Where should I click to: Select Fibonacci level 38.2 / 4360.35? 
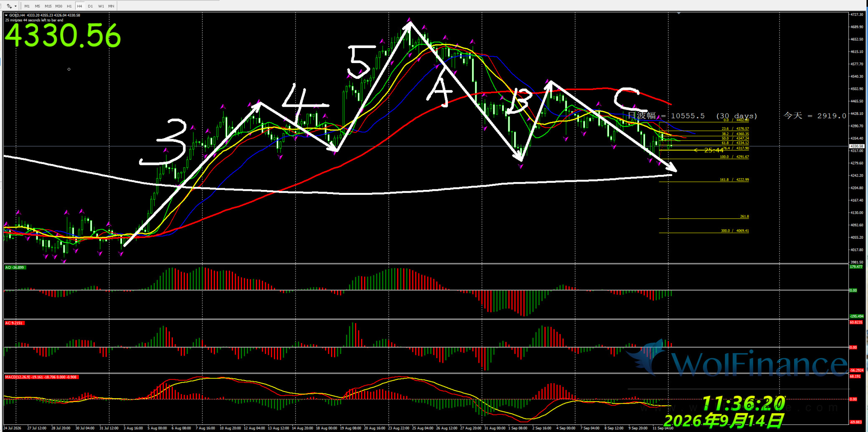[735, 134]
